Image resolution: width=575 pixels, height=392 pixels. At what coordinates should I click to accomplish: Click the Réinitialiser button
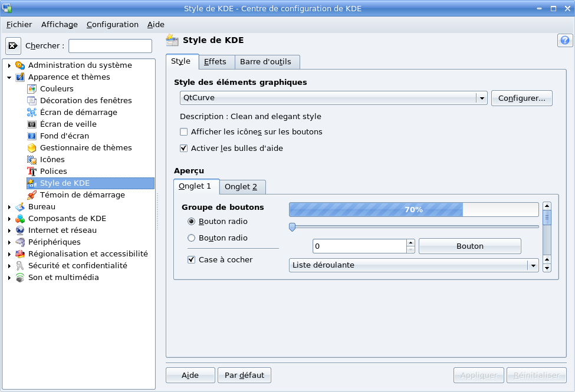pyautogui.click(x=537, y=375)
